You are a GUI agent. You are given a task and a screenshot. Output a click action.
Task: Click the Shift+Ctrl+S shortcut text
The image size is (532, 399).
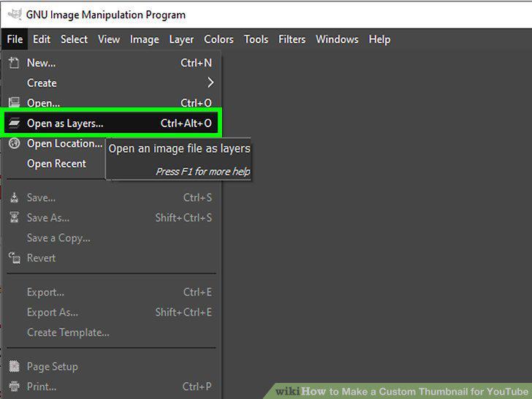coord(183,218)
